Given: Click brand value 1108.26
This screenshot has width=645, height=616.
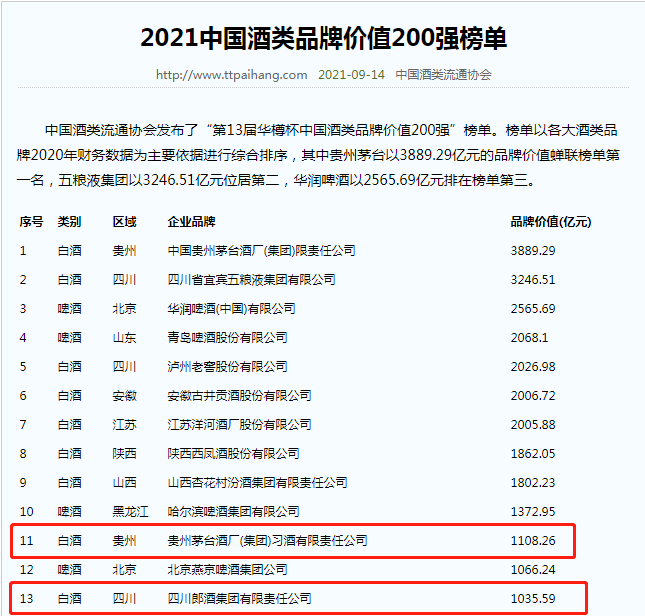Looking at the screenshot, I should coord(533,540).
